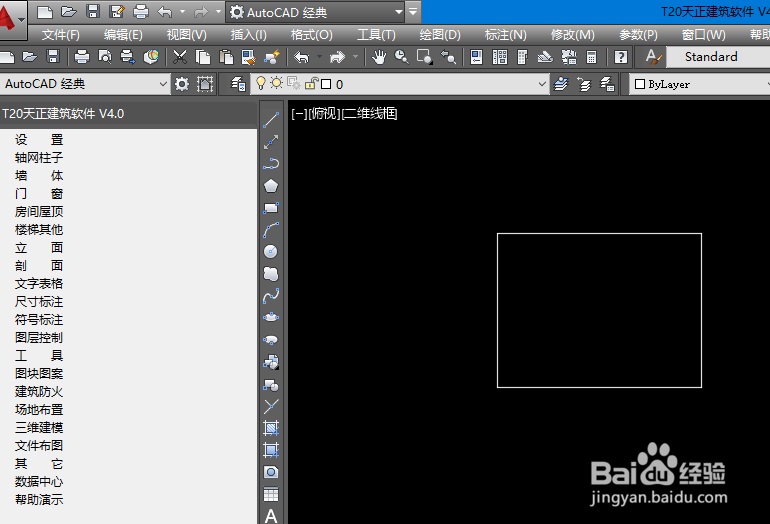Click the ByLayer white color swatch
Screen dimensions: 770x524
point(640,84)
